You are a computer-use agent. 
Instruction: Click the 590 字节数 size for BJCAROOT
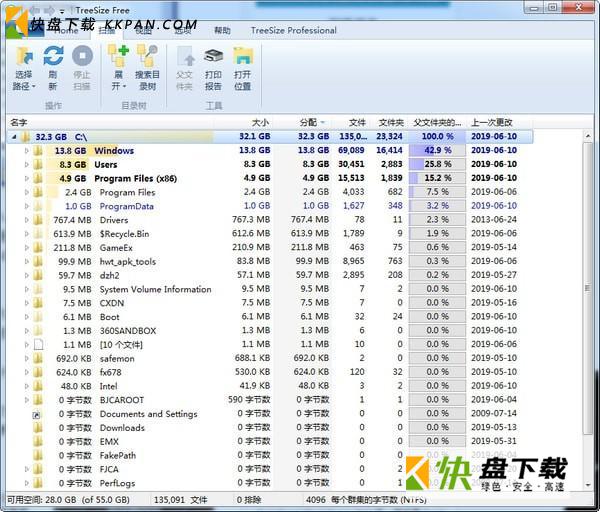tap(249, 399)
